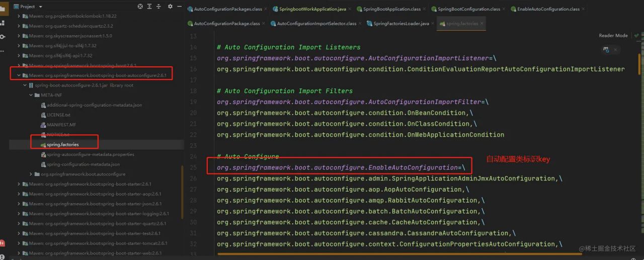Viewport: 644px width, 260px height.
Task: Switch to AutoConfigurationPackage.class tab
Action: coord(227,24)
